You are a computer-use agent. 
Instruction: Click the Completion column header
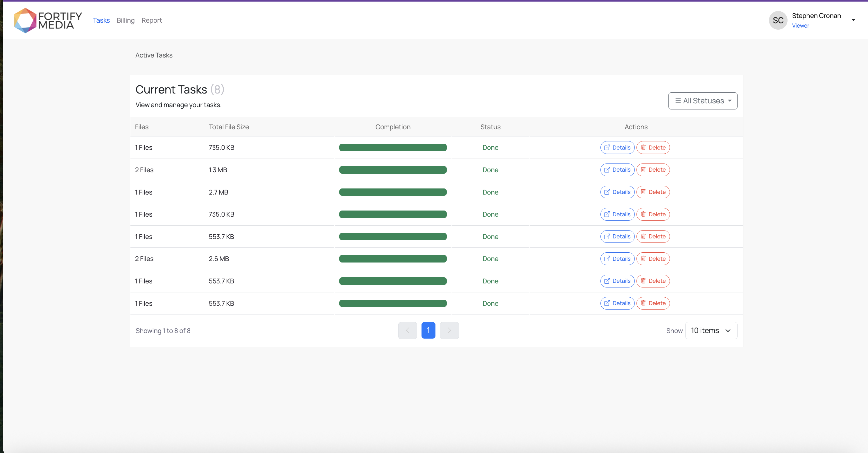[x=393, y=127]
